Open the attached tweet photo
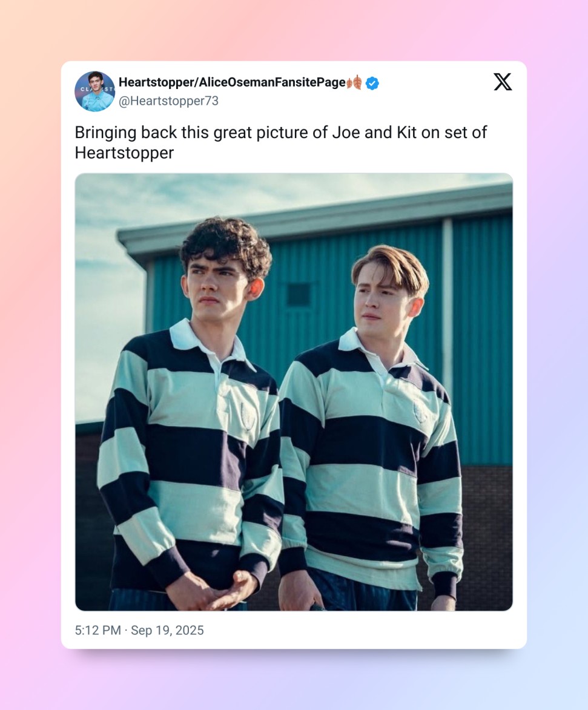Viewport: 588px width, 710px height. pos(294,392)
